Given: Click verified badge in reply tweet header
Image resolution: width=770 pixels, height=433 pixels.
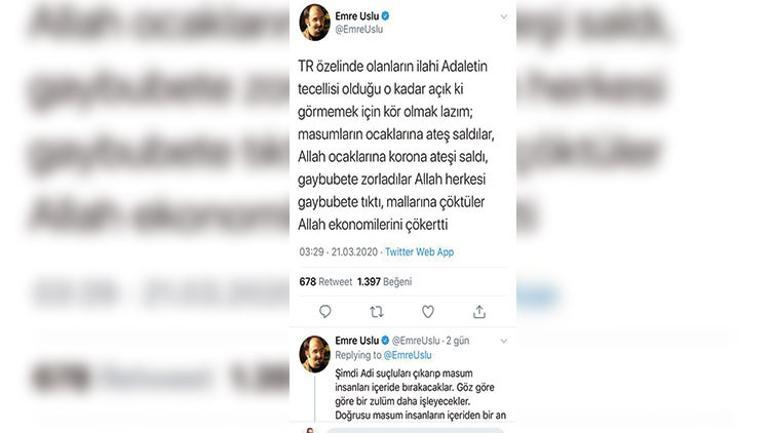Looking at the screenshot, I should click(385, 340).
